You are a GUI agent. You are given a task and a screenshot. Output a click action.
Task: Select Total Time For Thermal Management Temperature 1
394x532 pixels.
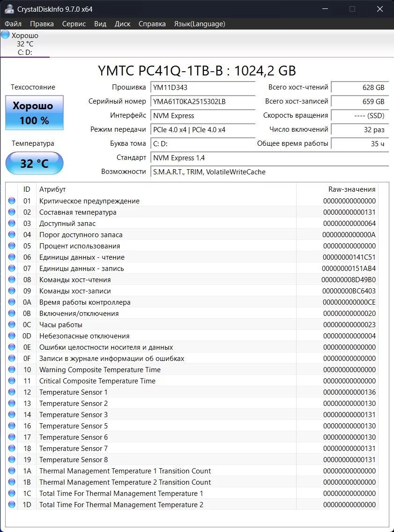(121, 493)
